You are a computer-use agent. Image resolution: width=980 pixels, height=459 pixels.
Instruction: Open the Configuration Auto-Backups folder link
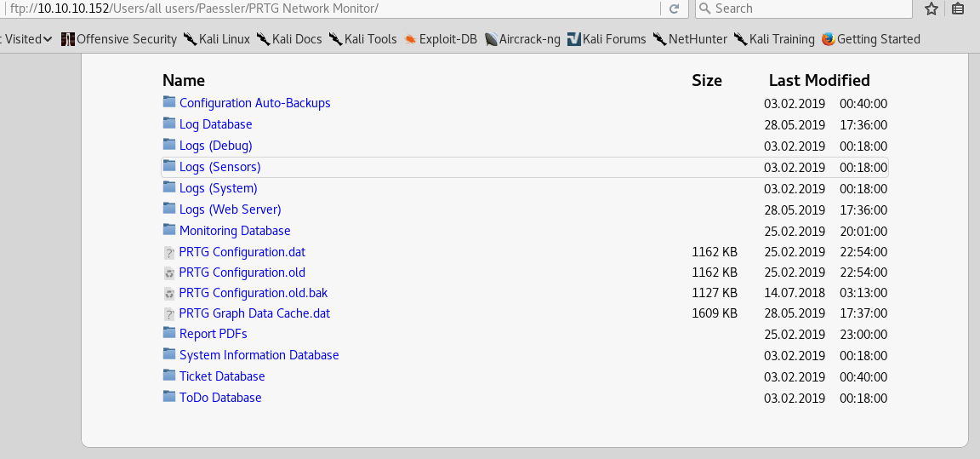coord(254,103)
